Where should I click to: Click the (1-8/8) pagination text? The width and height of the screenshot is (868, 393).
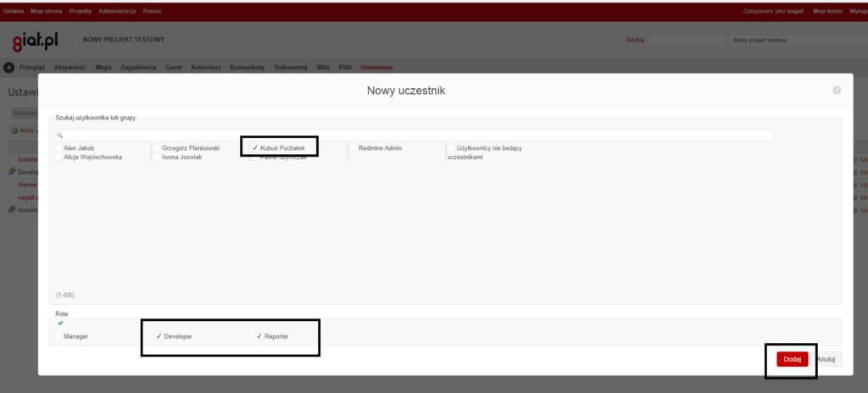pyautogui.click(x=64, y=295)
